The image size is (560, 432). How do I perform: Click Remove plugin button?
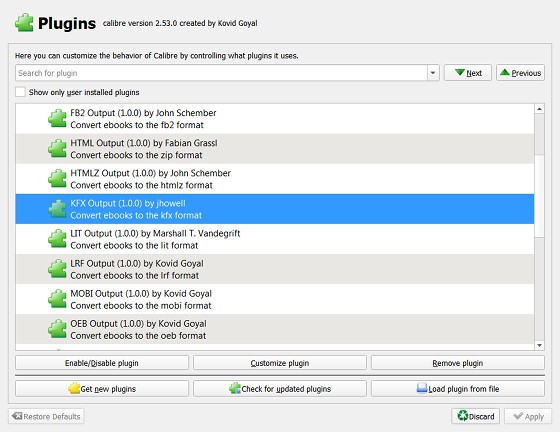(458, 363)
